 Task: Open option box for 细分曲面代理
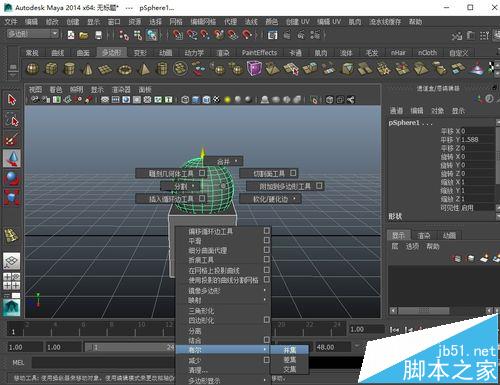267,249
